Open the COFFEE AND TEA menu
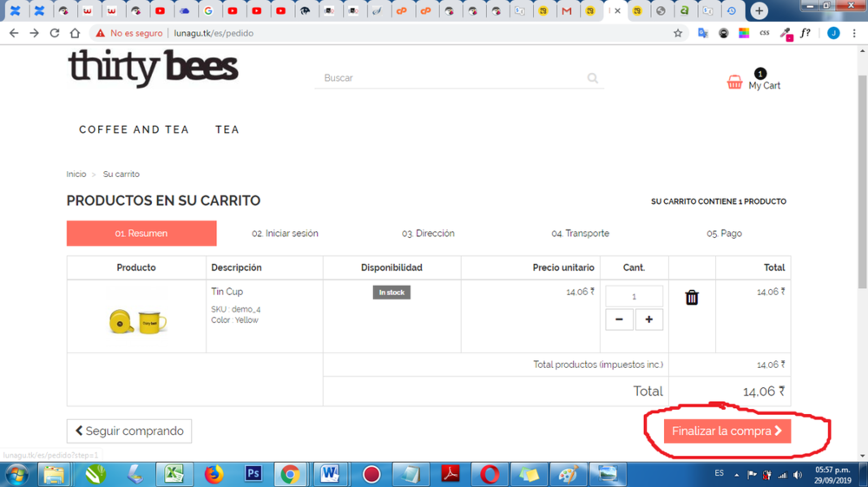The height and width of the screenshot is (487, 868). [x=134, y=129]
